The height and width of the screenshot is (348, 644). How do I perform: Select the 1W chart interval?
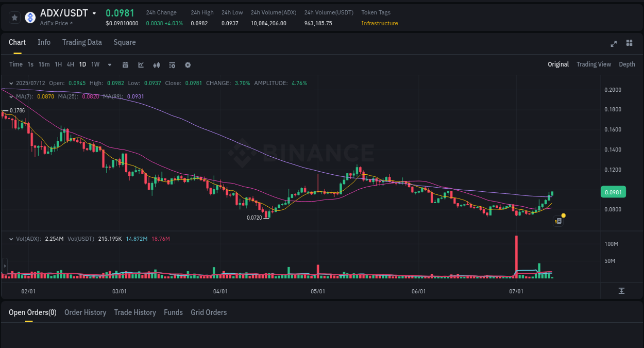pos(95,64)
